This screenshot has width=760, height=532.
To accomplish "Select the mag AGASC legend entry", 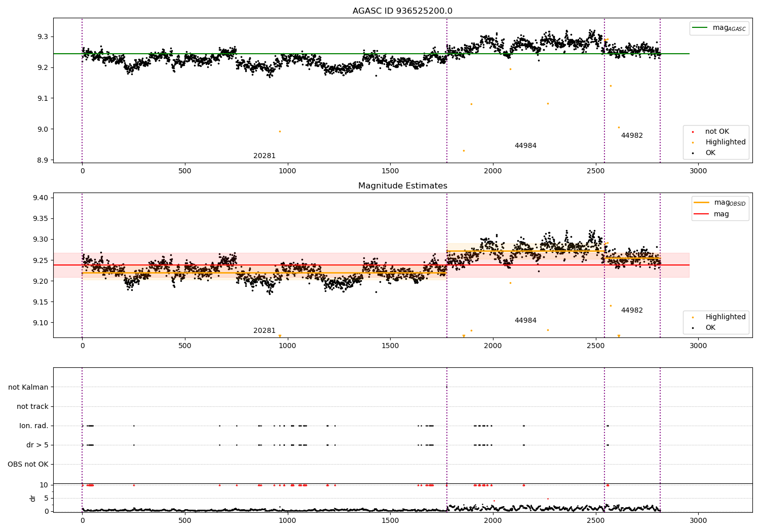I will coord(718,28).
